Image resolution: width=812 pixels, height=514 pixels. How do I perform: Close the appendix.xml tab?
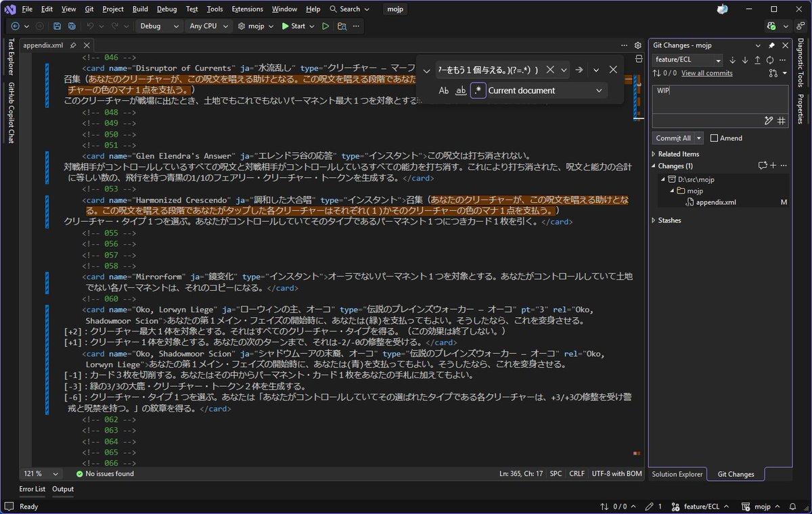(x=86, y=45)
